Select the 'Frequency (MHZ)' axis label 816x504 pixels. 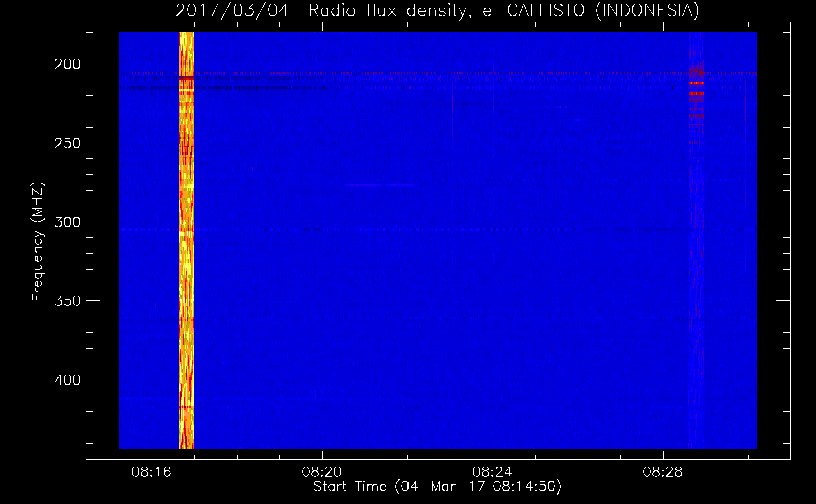(x=38, y=241)
